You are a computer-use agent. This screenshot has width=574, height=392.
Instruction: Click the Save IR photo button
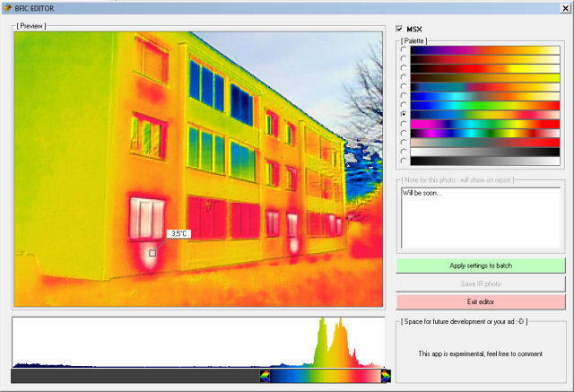coord(481,283)
